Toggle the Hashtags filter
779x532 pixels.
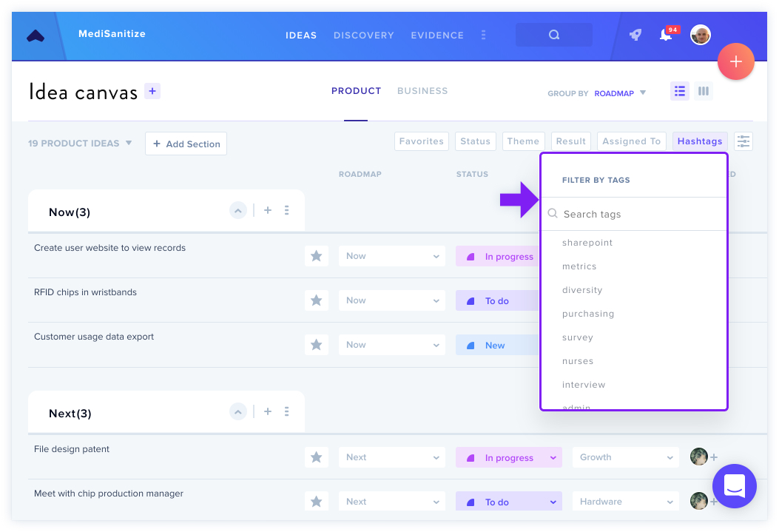point(700,141)
